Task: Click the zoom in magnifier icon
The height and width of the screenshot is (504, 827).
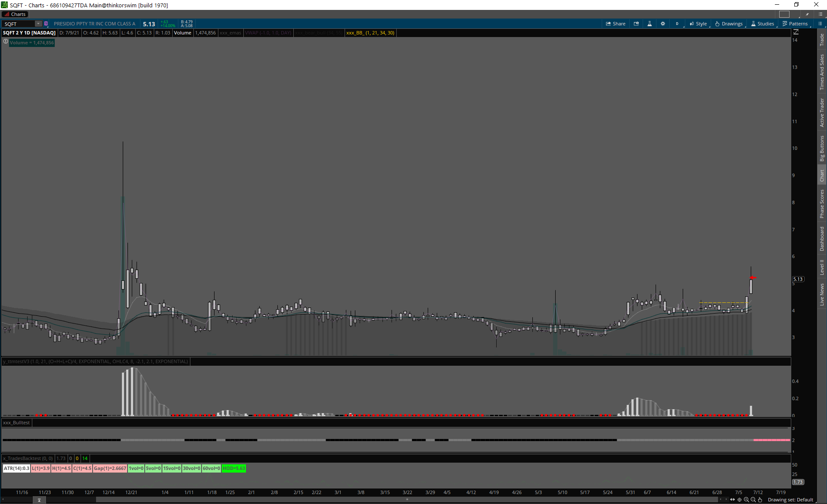Action: (746, 500)
